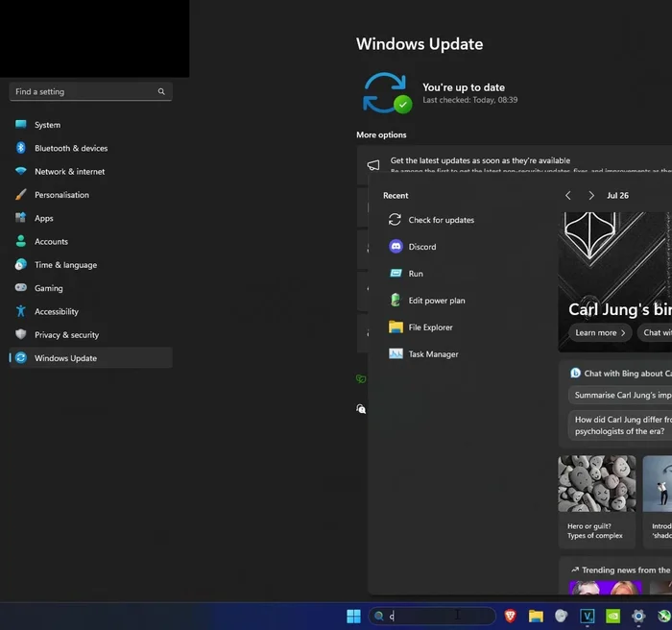Image resolution: width=672 pixels, height=630 pixels.
Task: Open Settings gear icon on taskbar
Action: (638, 617)
